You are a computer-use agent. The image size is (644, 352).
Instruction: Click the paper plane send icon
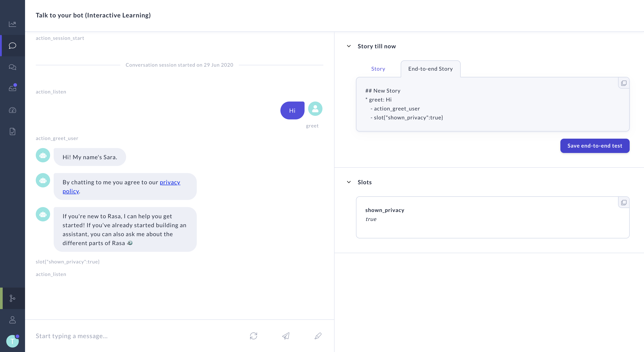click(x=286, y=336)
